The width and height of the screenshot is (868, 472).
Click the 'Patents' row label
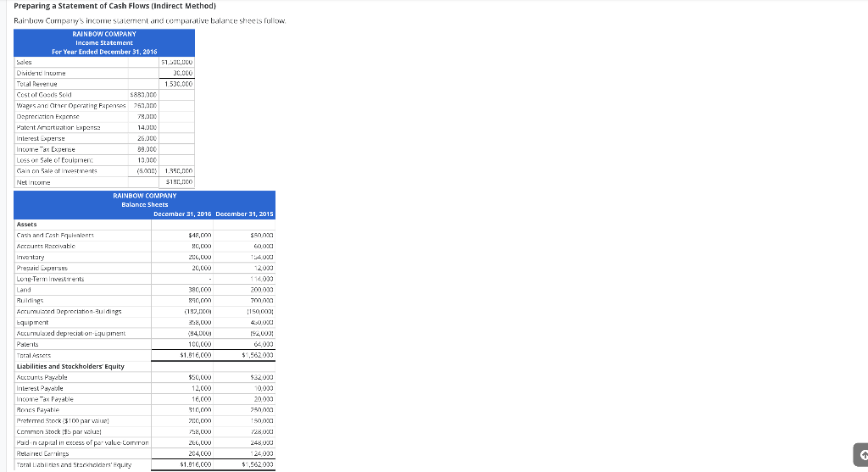pos(28,344)
